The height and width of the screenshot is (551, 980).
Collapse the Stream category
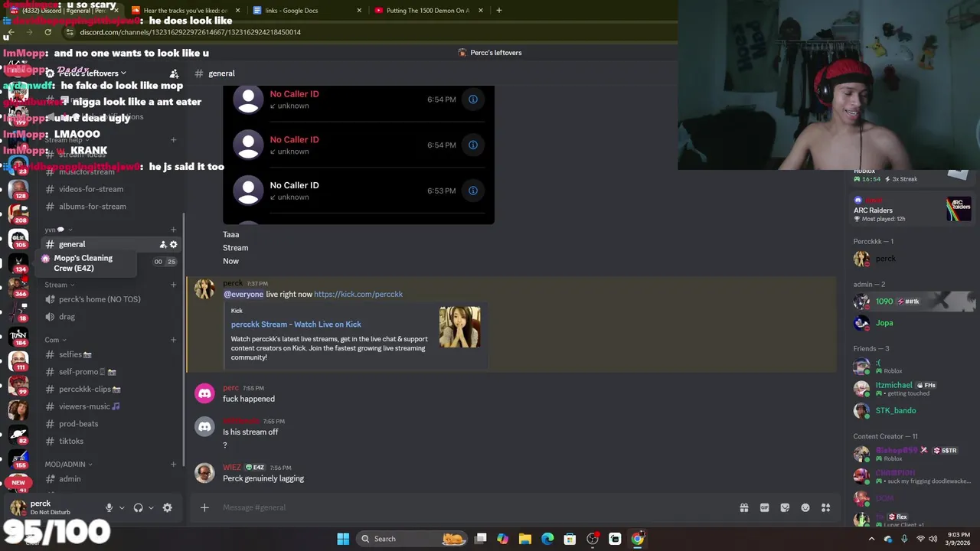pos(59,285)
